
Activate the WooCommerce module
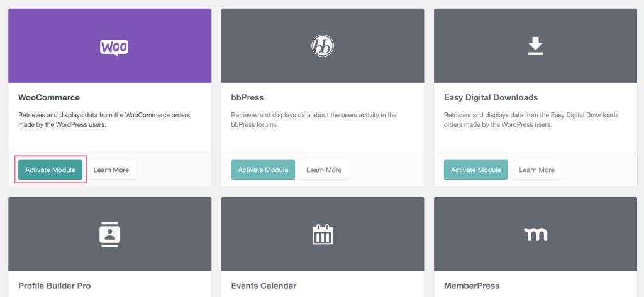tap(50, 170)
